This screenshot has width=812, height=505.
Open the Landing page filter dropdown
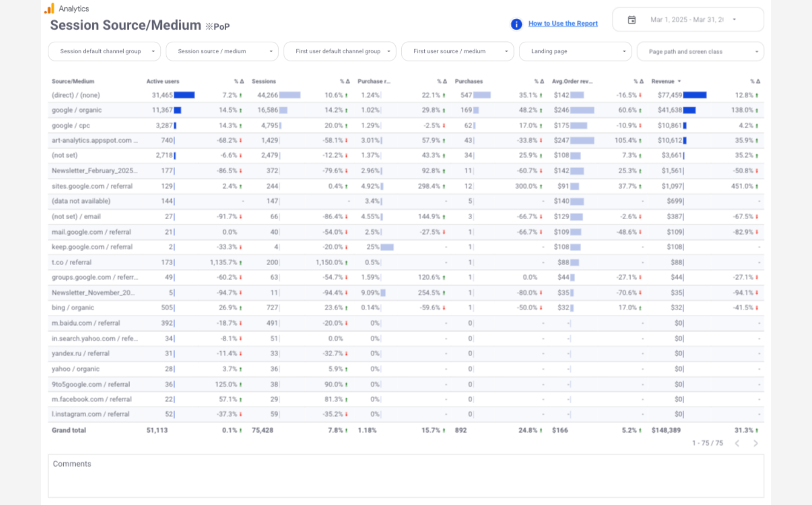pos(575,52)
